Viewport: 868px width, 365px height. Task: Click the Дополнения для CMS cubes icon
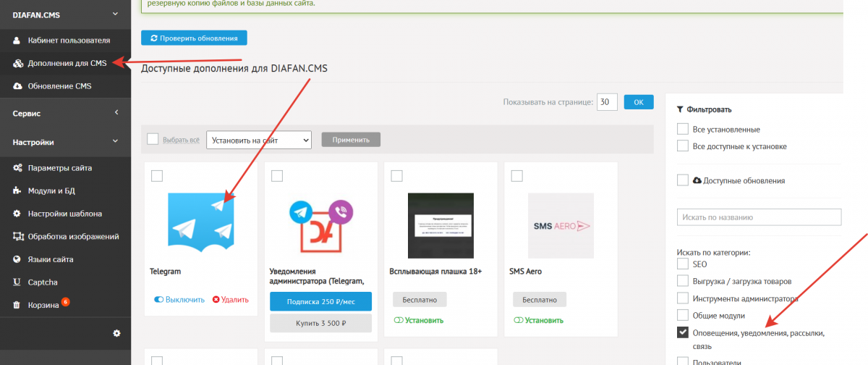(x=18, y=63)
